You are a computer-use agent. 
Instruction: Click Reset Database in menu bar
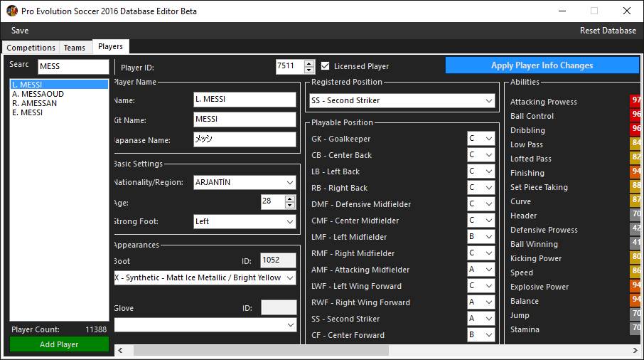[608, 31]
